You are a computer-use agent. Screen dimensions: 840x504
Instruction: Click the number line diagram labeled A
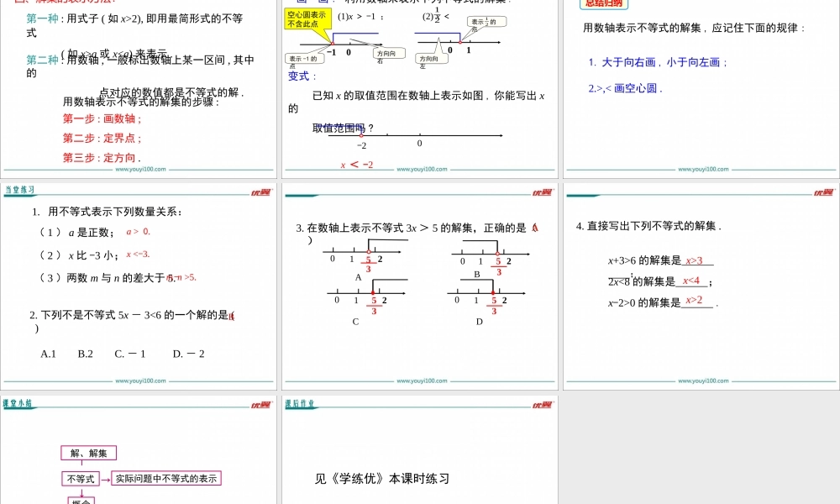point(365,255)
